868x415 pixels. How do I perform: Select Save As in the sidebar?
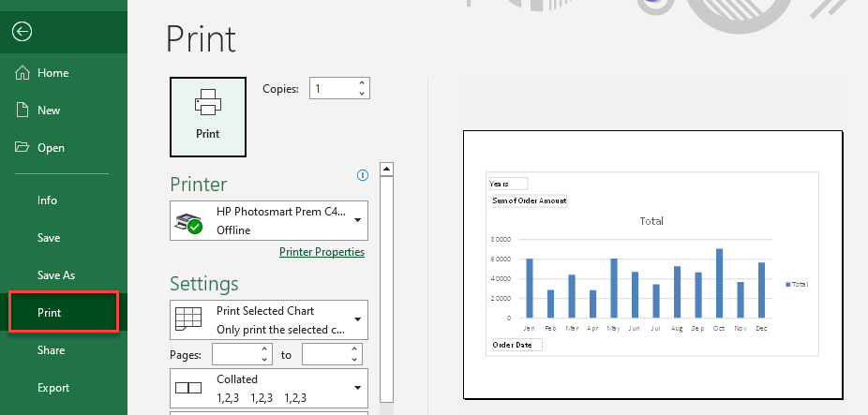[x=56, y=275]
